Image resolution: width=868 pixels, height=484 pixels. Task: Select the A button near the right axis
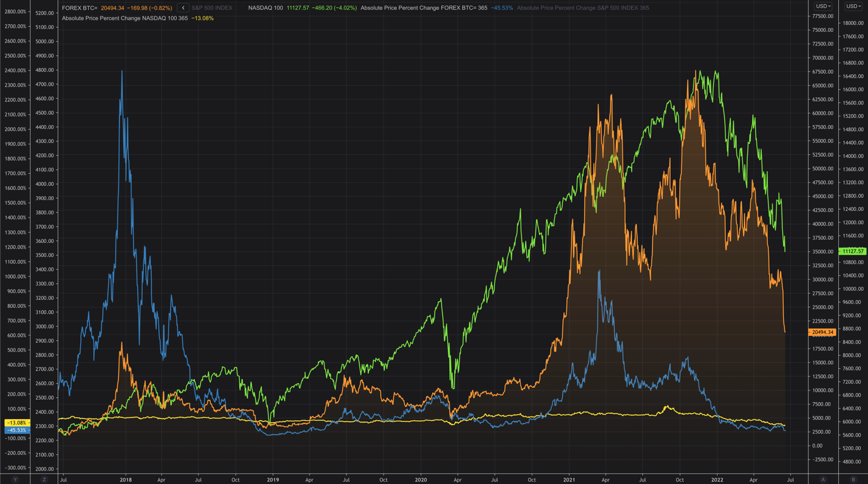pos(823,479)
